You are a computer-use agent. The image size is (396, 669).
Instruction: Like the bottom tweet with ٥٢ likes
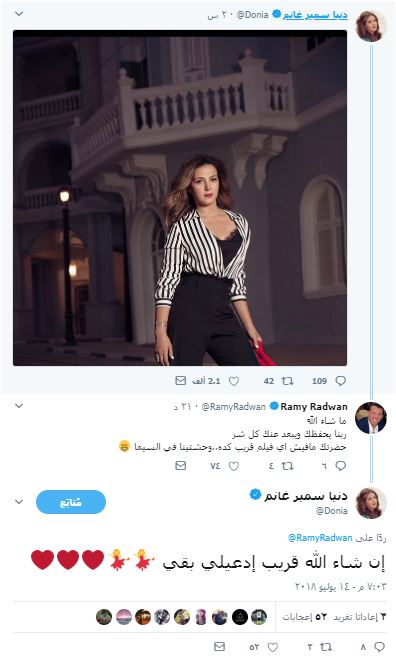pos(272,647)
